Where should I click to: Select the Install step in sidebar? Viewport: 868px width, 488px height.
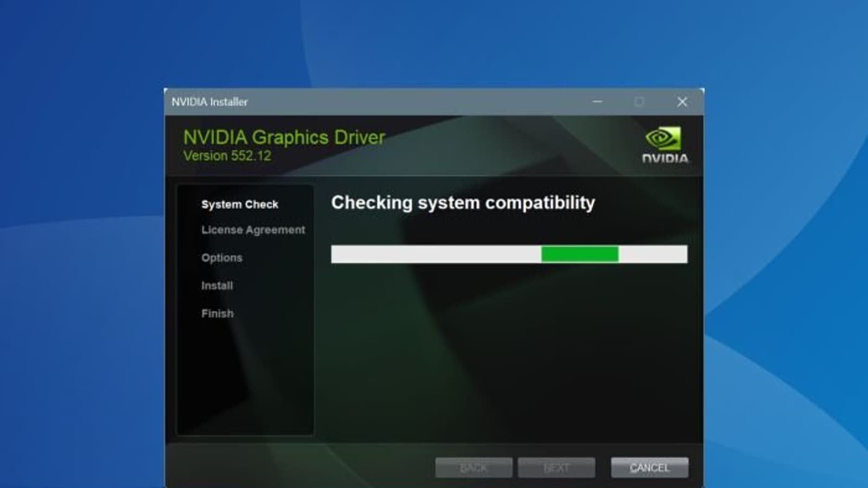click(x=217, y=285)
